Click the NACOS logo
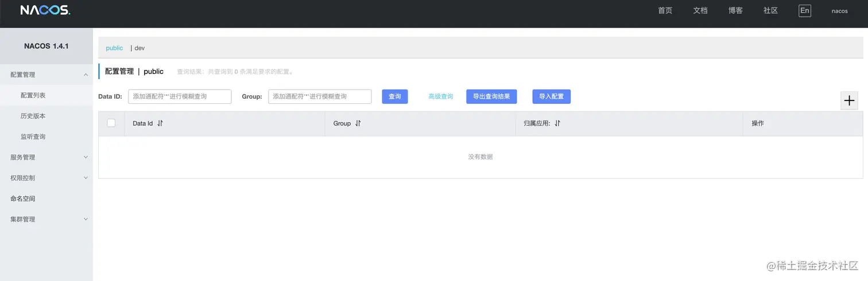The image size is (868, 281). pyautogui.click(x=45, y=10)
